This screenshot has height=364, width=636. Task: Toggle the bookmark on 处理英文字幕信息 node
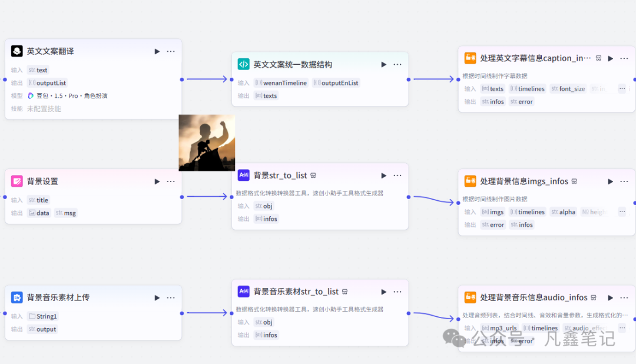[598, 58]
